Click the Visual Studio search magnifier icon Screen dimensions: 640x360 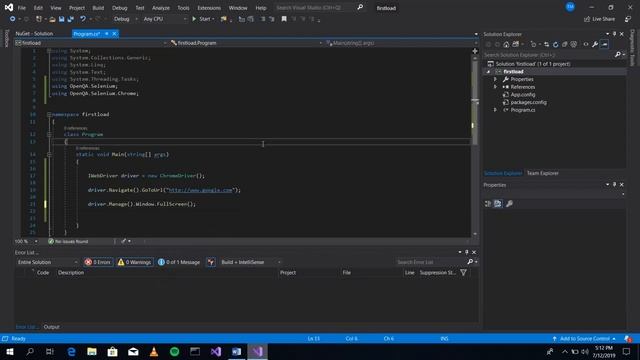[360, 7]
